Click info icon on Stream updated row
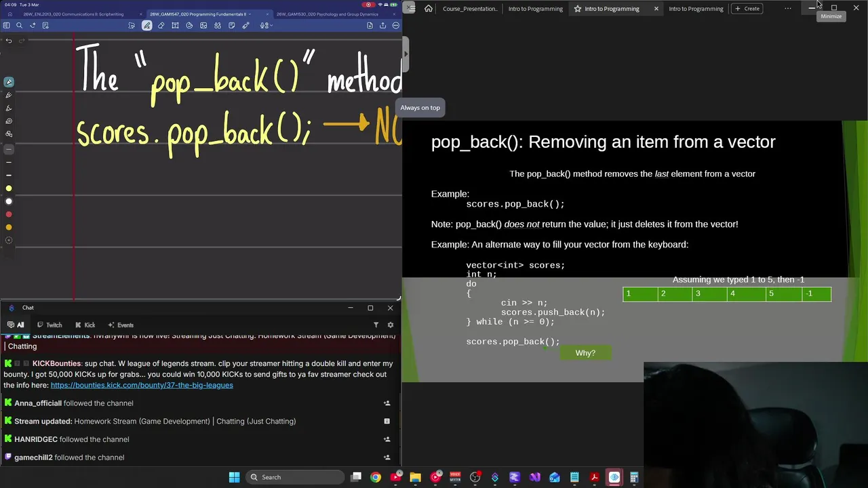This screenshot has width=868, height=488. pos(387,421)
